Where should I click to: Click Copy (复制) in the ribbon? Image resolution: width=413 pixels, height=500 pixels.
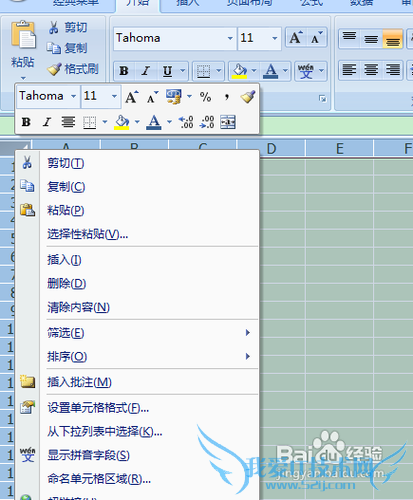(67, 48)
